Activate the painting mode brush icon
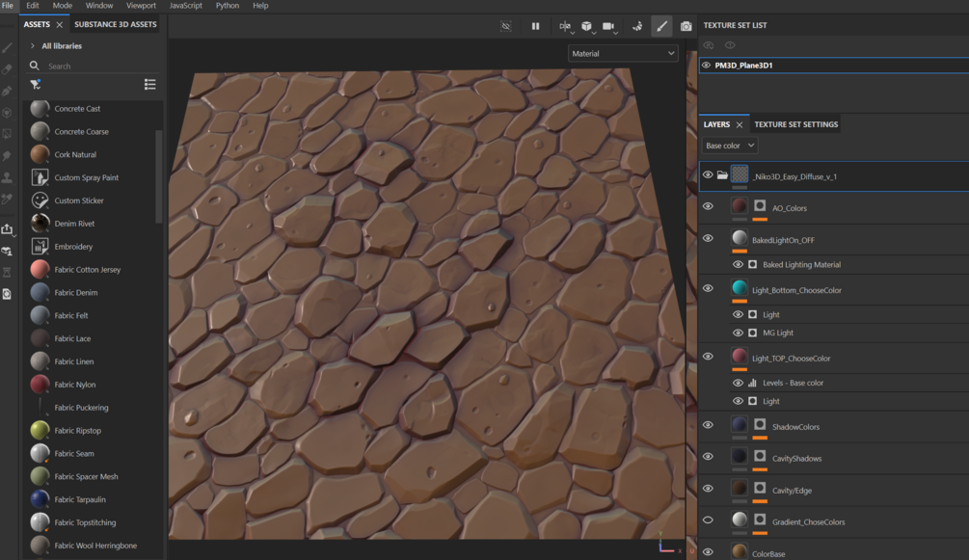Screen dimensions: 969x560 coord(661,26)
